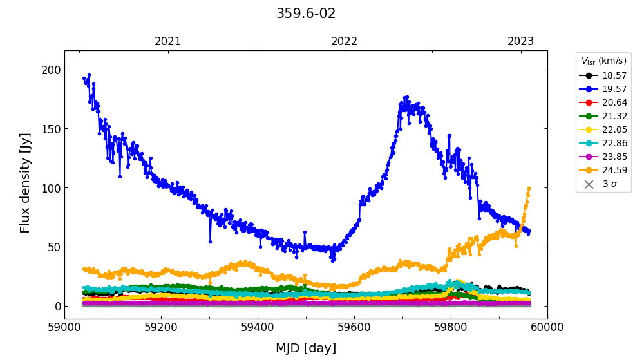Viewport: 644px width, 362px height.
Task: Select the 2023 top axis label
Action: click(520, 41)
